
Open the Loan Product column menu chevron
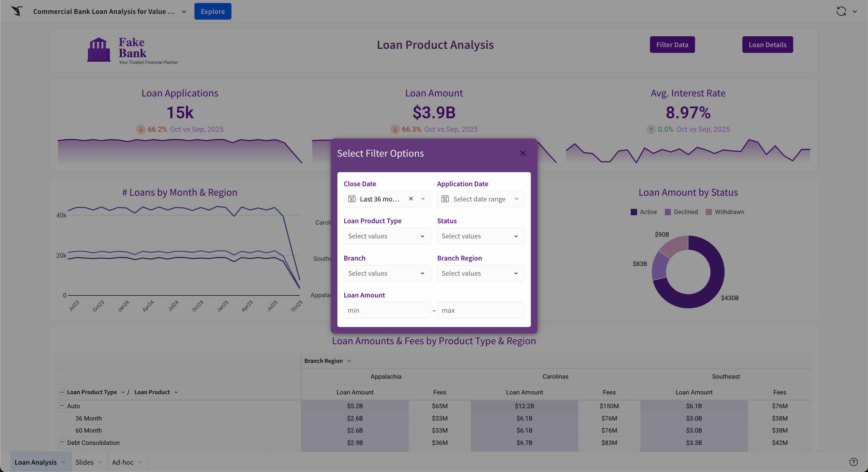tap(176, 392)
